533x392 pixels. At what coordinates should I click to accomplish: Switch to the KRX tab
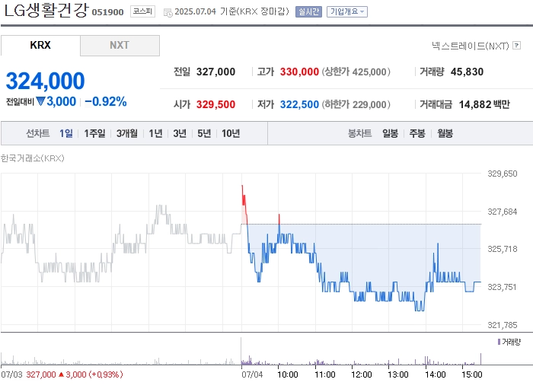click(40, 45)
